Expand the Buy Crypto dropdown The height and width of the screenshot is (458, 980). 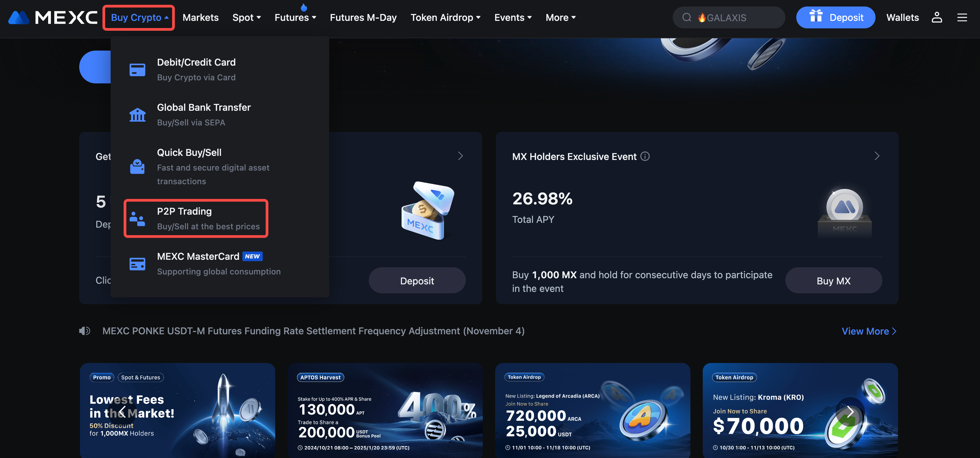pos(140,17)
